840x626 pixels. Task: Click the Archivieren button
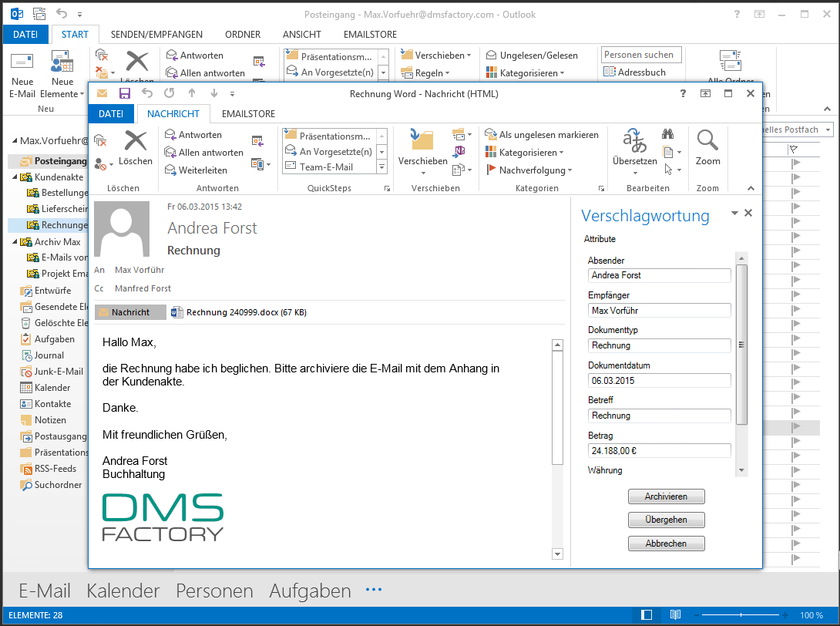click(666, 496)
